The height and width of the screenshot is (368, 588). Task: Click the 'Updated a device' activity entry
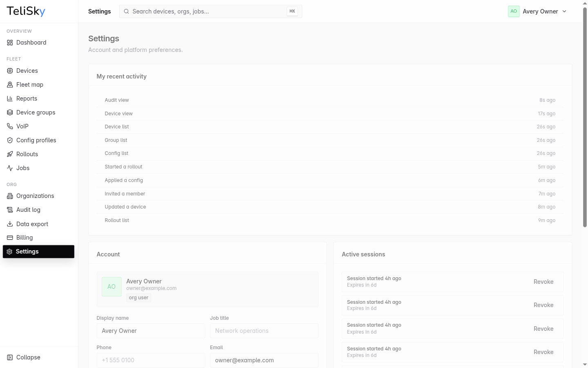click(x=330, y=207)
